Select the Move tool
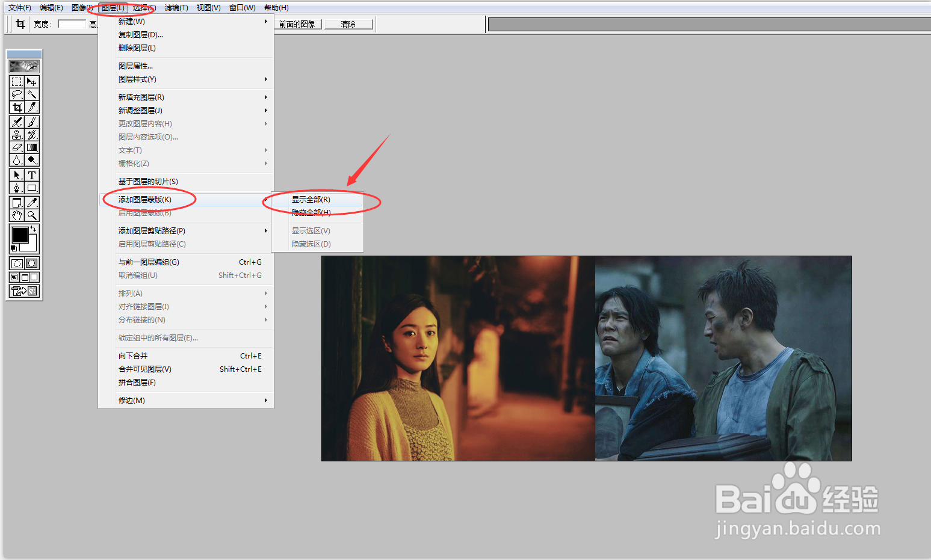 pos(32,82)
